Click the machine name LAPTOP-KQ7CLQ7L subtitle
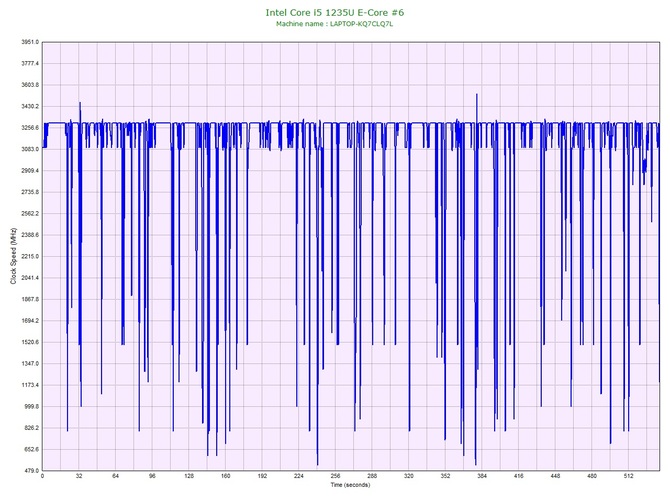Image resolution: width=670 pixels, height=502 pixels. pyautogui.click(x=335, y=24)
